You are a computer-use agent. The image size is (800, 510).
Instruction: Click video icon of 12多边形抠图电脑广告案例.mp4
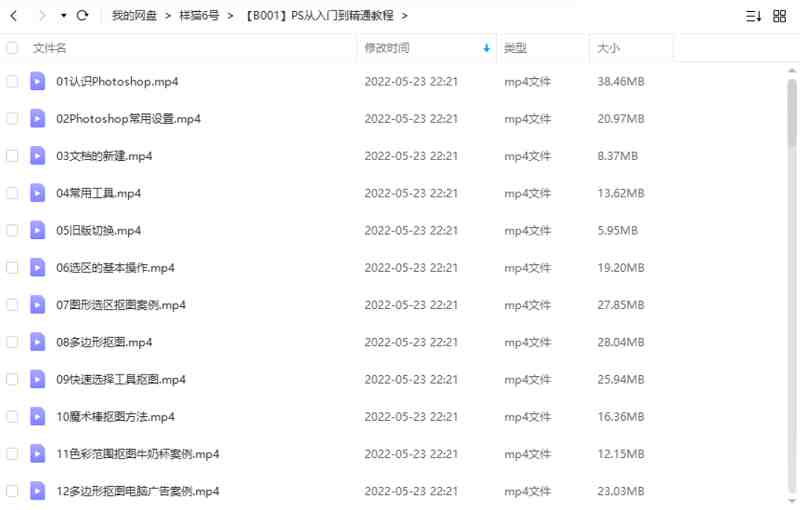click(x=37, y=491)
